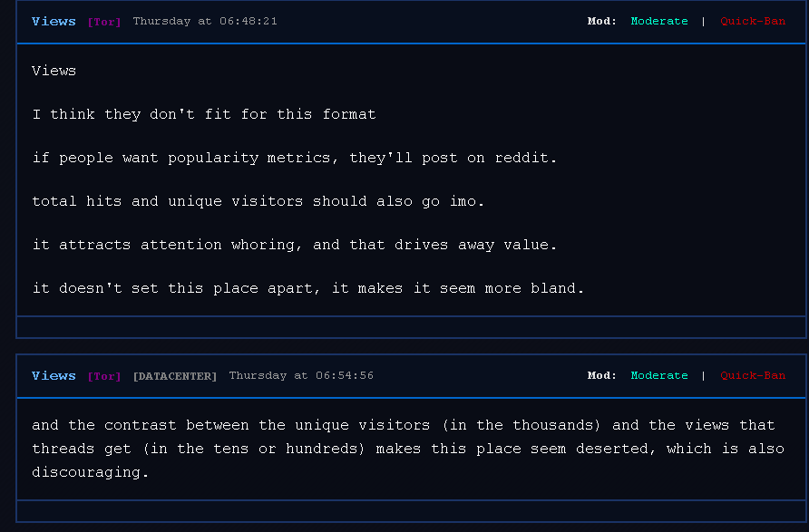Click Quick-Ban on the 06:48:21 post
The image size is (809, 532).
click(x=753, y=21)
